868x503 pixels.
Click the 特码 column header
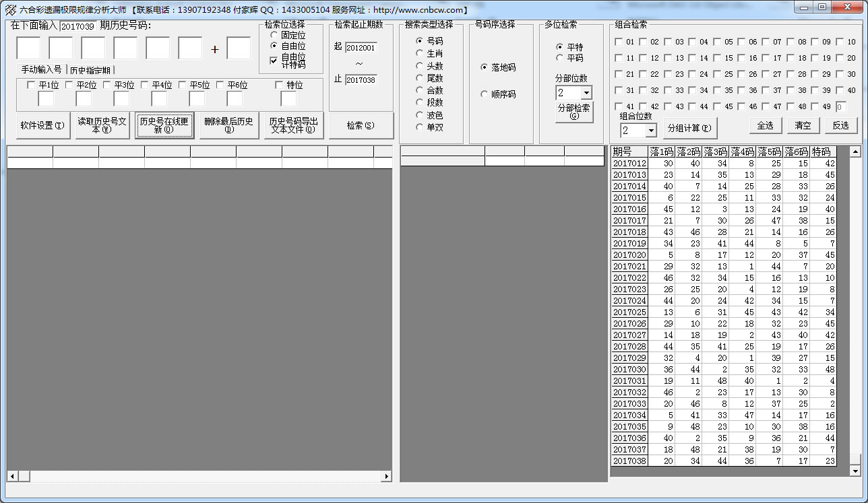821,152
